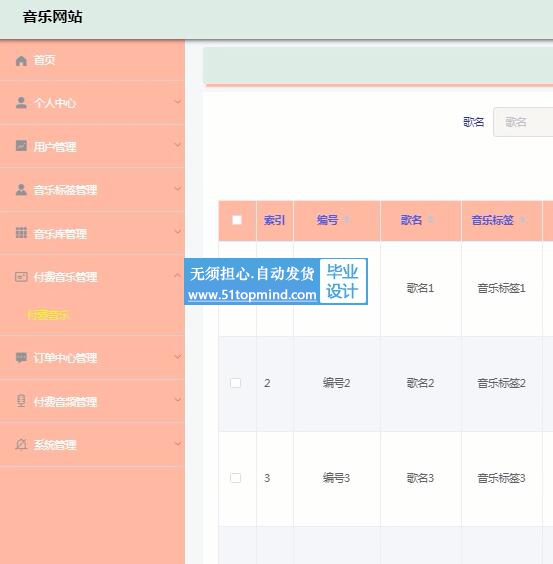Sort the table by the 编号 column arrows
Viewport: 553px width, 564px height.
346,220
